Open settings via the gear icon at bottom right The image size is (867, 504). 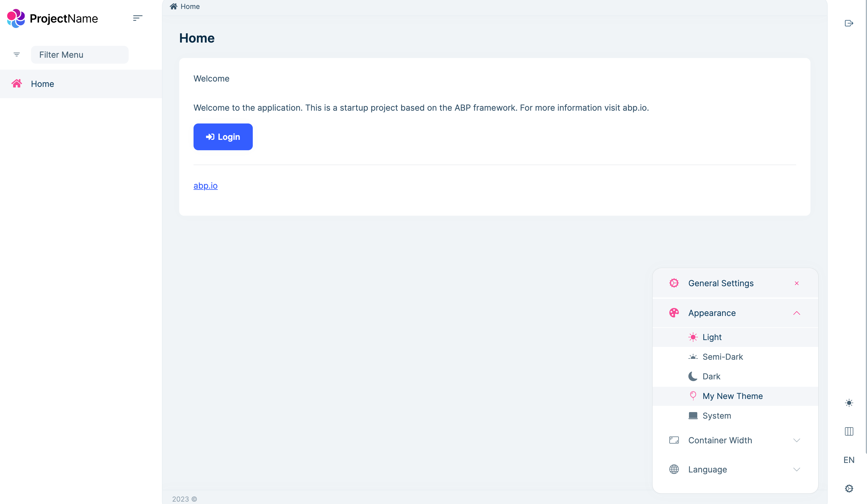coord(849,488)
